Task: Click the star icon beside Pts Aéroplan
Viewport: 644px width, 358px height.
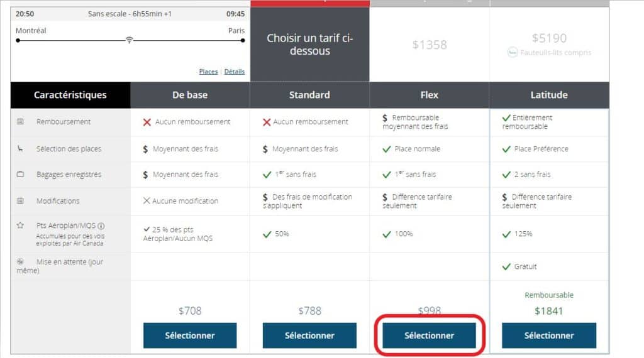Action: tap(20, 225)
